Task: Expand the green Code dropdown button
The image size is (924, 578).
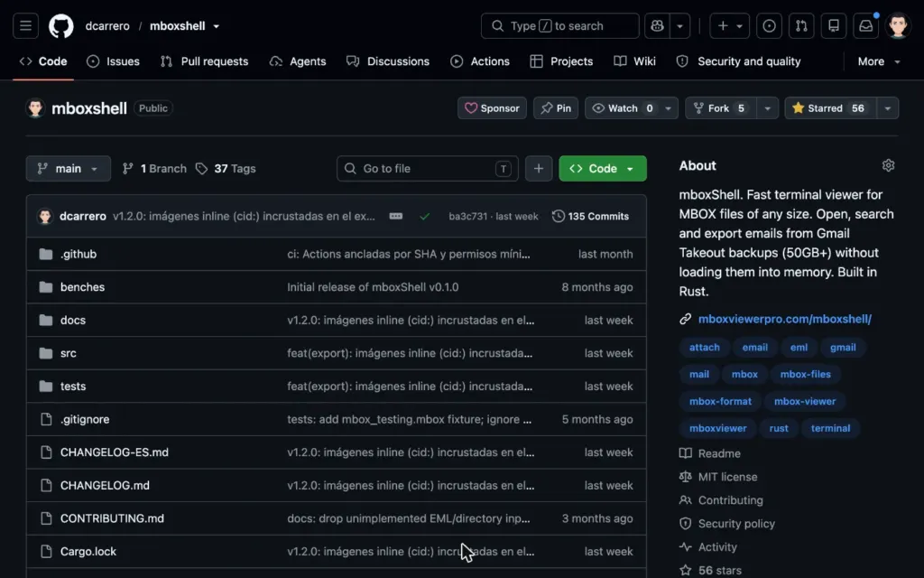Action: 602,169
